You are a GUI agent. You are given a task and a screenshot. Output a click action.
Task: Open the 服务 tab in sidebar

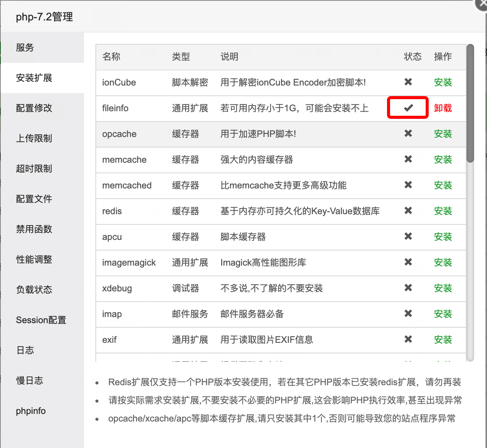coord(25,48)
